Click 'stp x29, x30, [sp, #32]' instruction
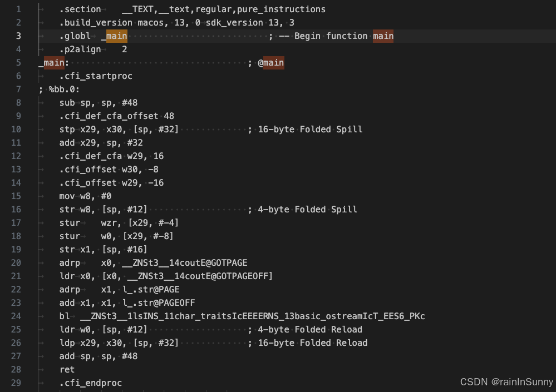556x392 pixels. point(119,129)
